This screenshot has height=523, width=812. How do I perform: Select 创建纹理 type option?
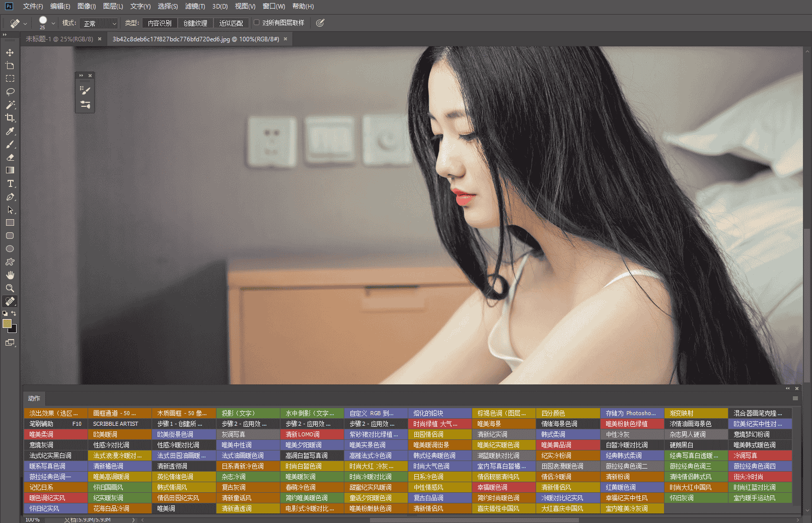(x=195, y=23)
